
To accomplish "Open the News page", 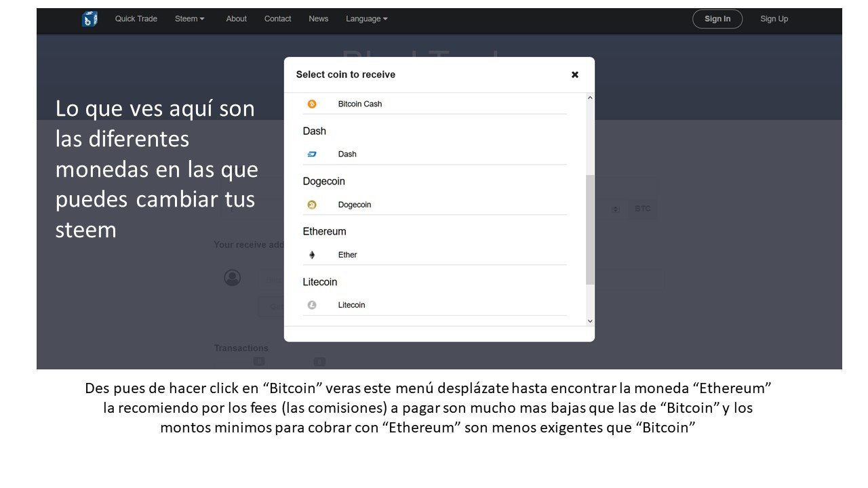I will tap(319, 19).
